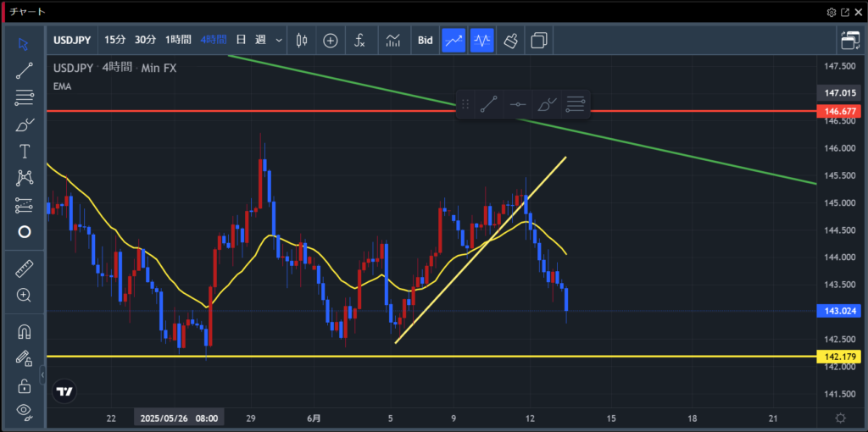The width and height of the screenshot is (868, 432).
Task: Click the USDJPY symbol selector
Action: pyautogui.click(x=72, y=40)
